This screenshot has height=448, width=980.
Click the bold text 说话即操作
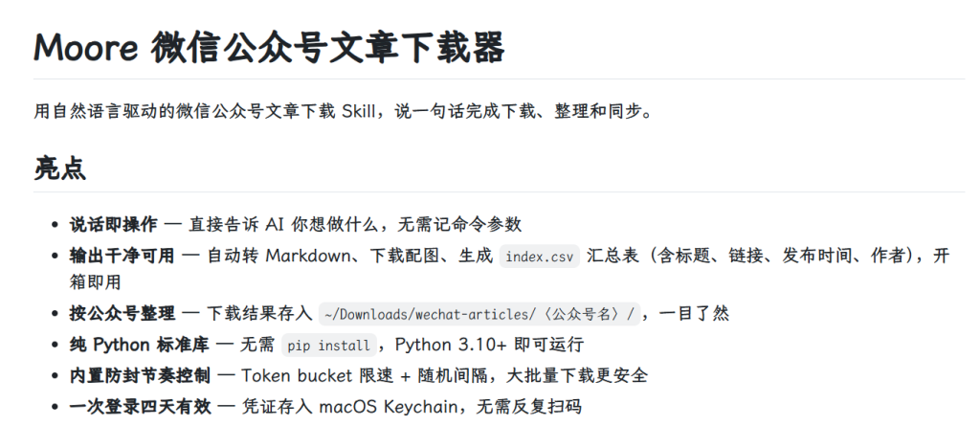[x=113, y=224]
